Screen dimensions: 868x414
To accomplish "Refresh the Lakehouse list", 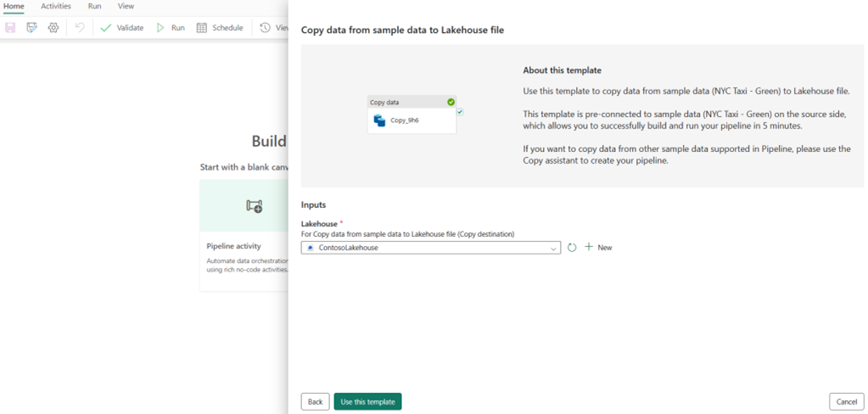I will (572, 248).
